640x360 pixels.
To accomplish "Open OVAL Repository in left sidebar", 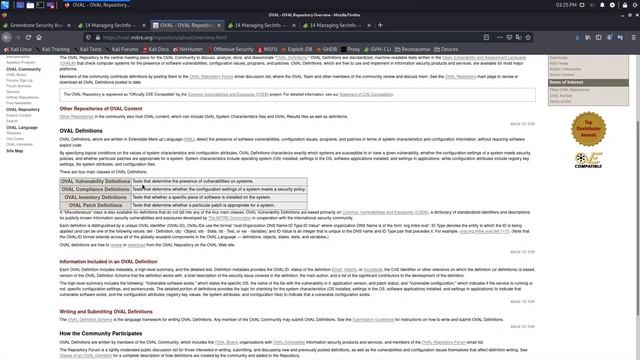I will pos(23,110).
